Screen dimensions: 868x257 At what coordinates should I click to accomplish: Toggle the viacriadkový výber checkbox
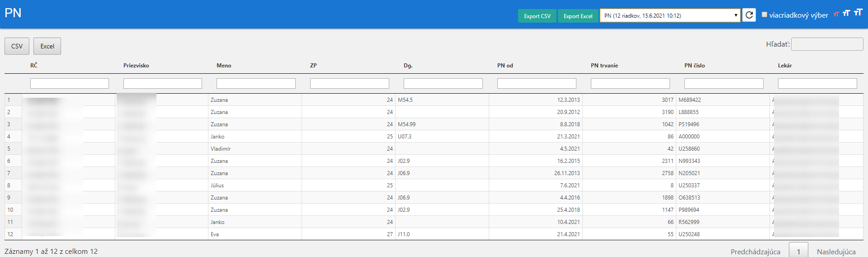pos(764,14)
